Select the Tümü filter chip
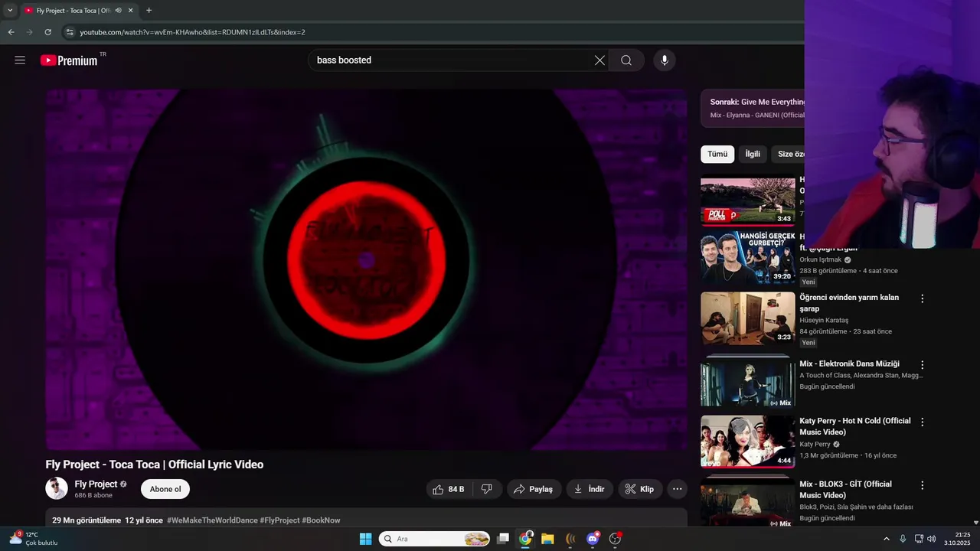The image size is (980, 551). click(x=717, y=154)
